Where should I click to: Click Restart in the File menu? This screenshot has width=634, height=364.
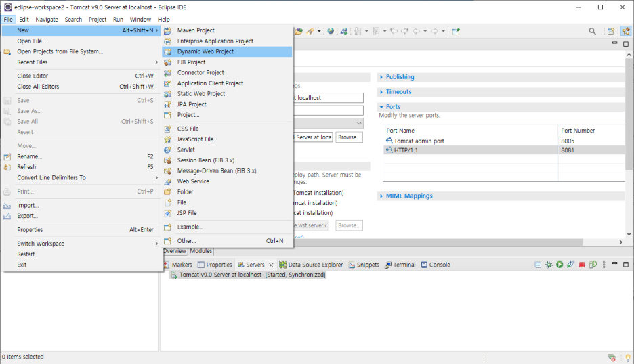point(81,254)
